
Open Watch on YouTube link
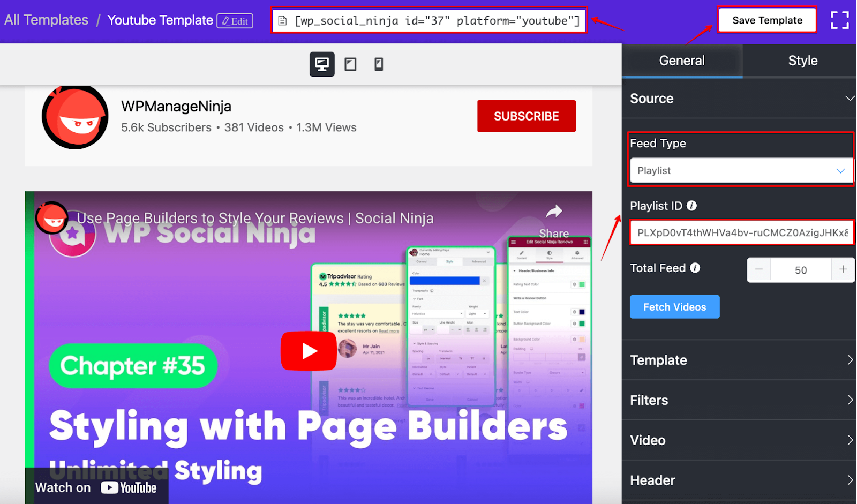pyautogui.click(x=96, y=487)
